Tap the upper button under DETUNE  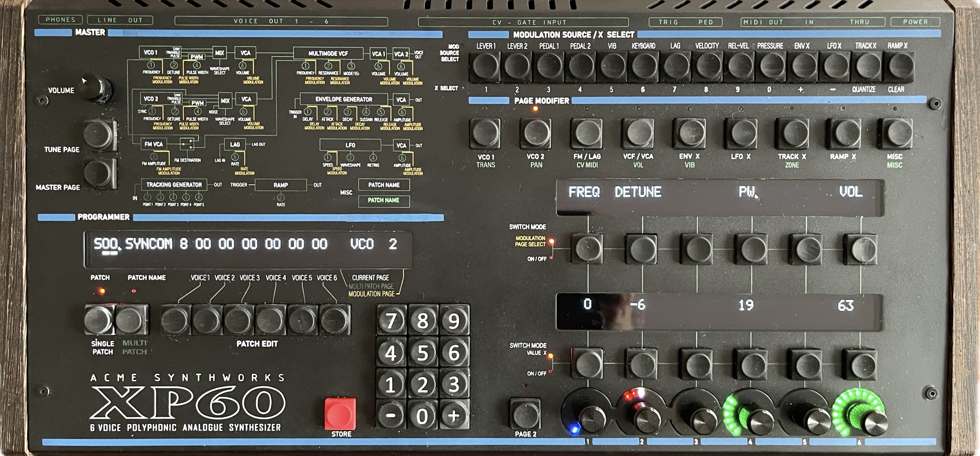click(642, 249)
